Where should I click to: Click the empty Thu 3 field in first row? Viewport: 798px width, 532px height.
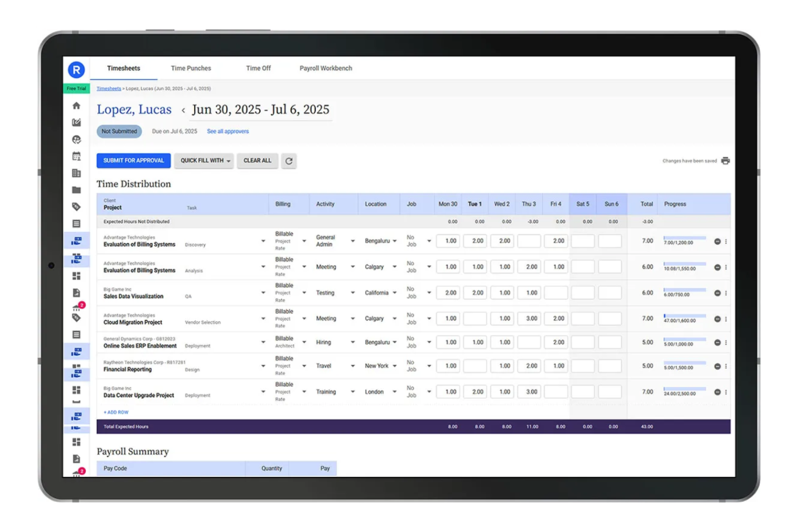click(528, 241)
